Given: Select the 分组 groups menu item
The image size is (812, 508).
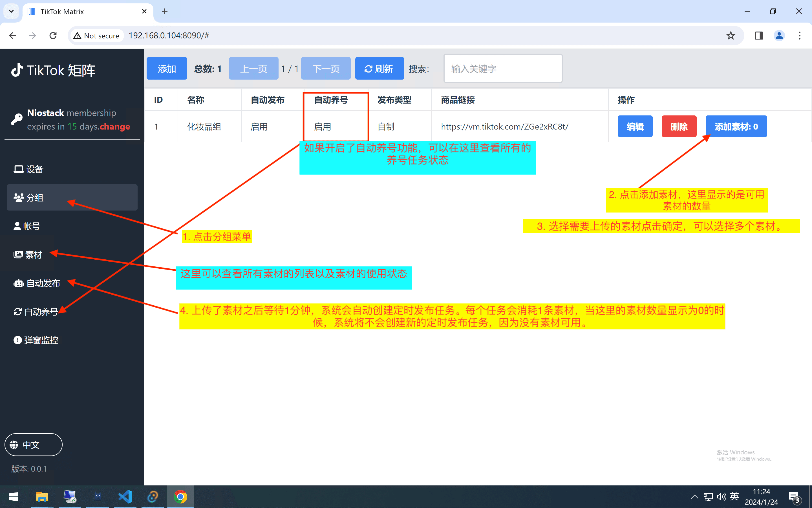Looking at the screenshot, I should pyautogui.click(x=72, y=198).
